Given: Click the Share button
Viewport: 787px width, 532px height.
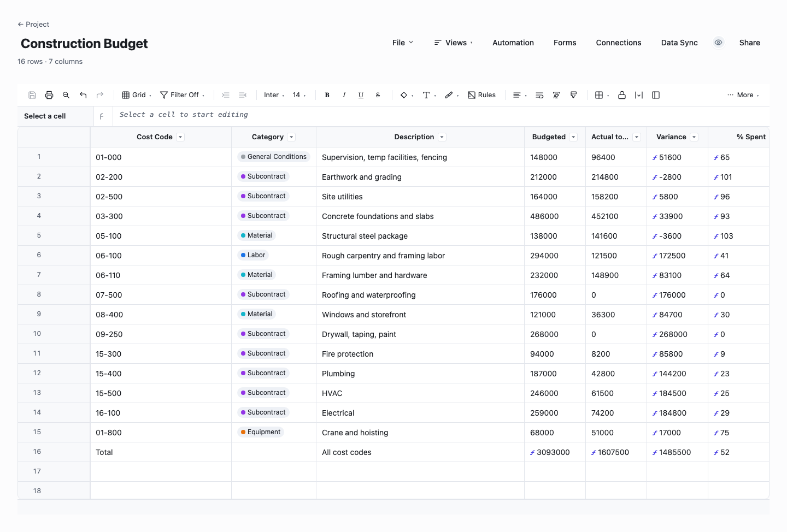Looking at the screenshot, I should [750, 43].
